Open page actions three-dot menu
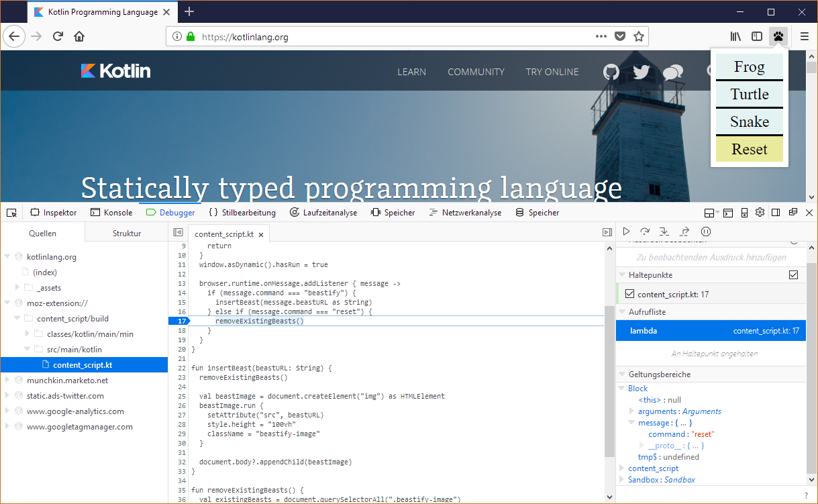This screenshot has height=504, width=818. click(x=601, y=37)
